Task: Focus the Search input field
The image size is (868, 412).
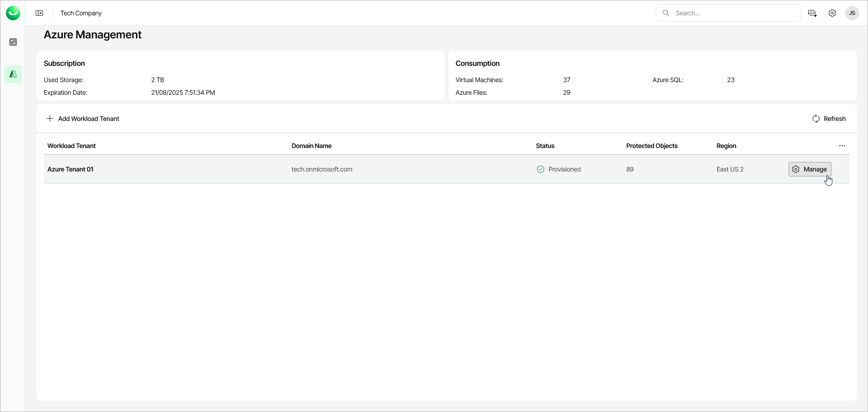Action: click(734, 13)
